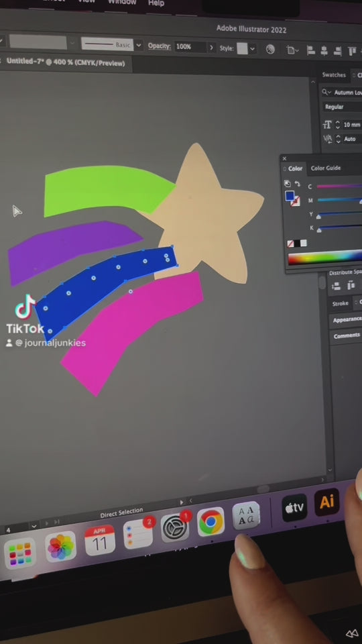Reset to default fill and stroke icon
Viewport: 362px width, 644px height.
pos(288,183)
